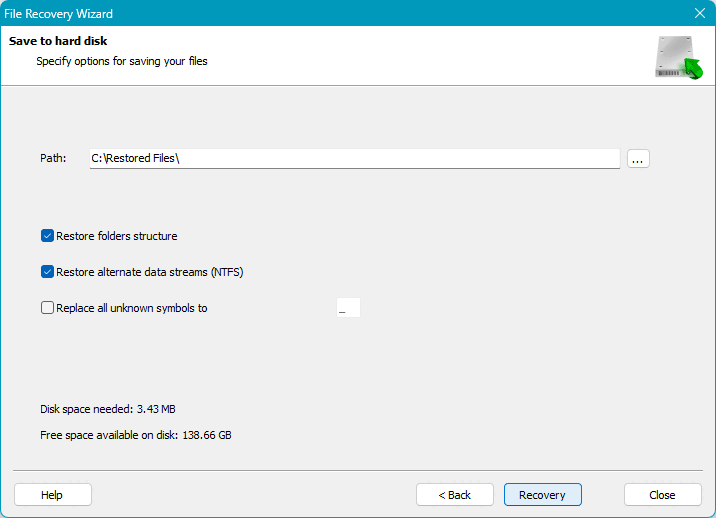Go to the previous step with Back
Screen dimensions: 716x518
455,495
